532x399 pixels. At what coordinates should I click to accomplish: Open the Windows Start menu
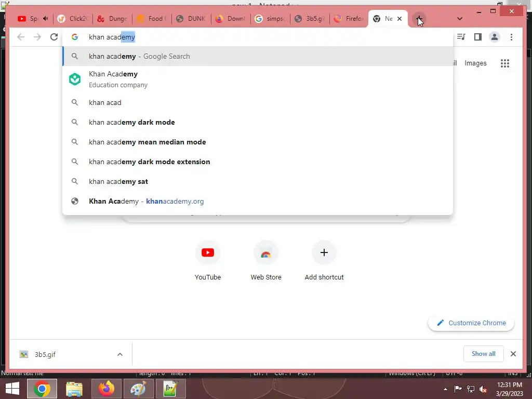point(12,389)
